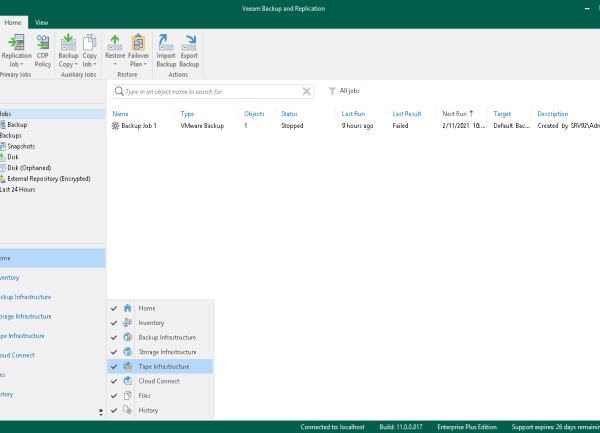Open the Failover Plan ribbon icon
The width and height of the screenshot is (600, 433).
138,42
